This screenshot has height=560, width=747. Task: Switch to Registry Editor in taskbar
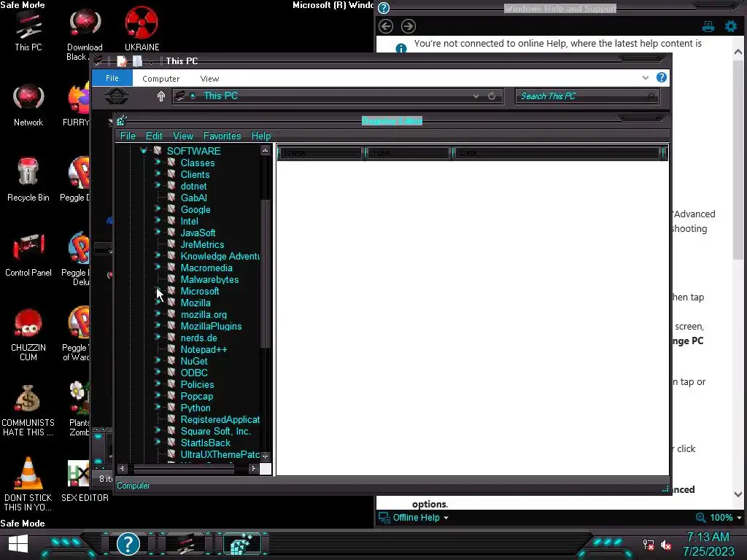(243, 544)
